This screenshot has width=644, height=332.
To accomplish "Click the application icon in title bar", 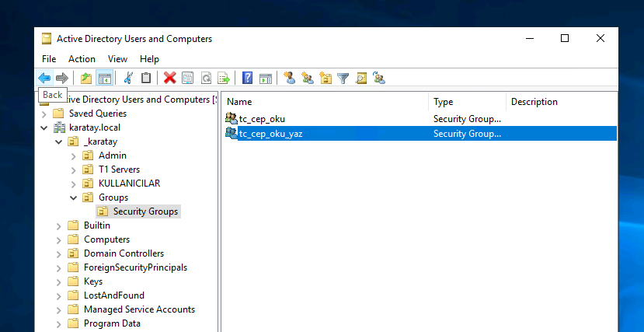I will click(x=47, y=39).
